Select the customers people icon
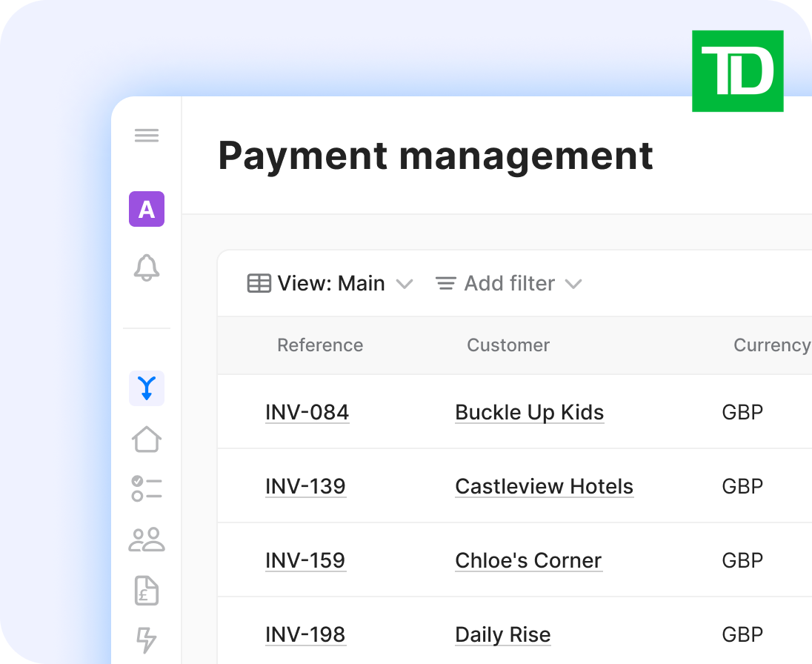Screen dimensions: 812x664 coord(146,540)
